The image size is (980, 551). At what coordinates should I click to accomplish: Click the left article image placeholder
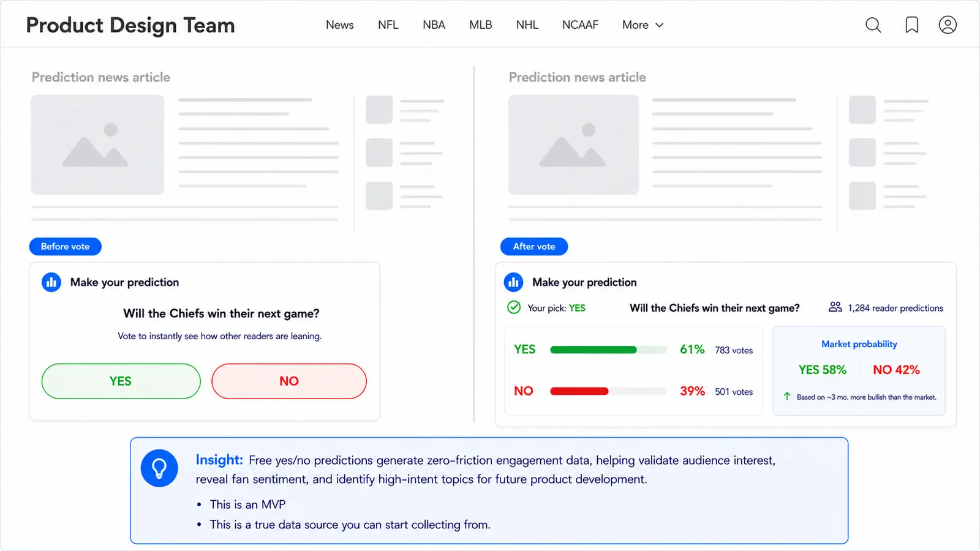click(x=97, y=144)
